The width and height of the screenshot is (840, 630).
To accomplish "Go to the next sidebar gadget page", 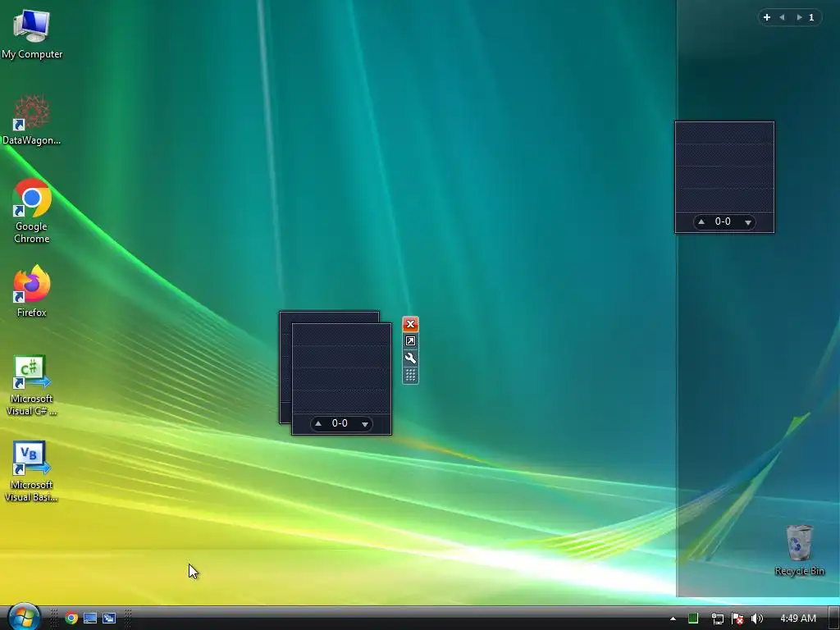I will (x=799, y=17).
